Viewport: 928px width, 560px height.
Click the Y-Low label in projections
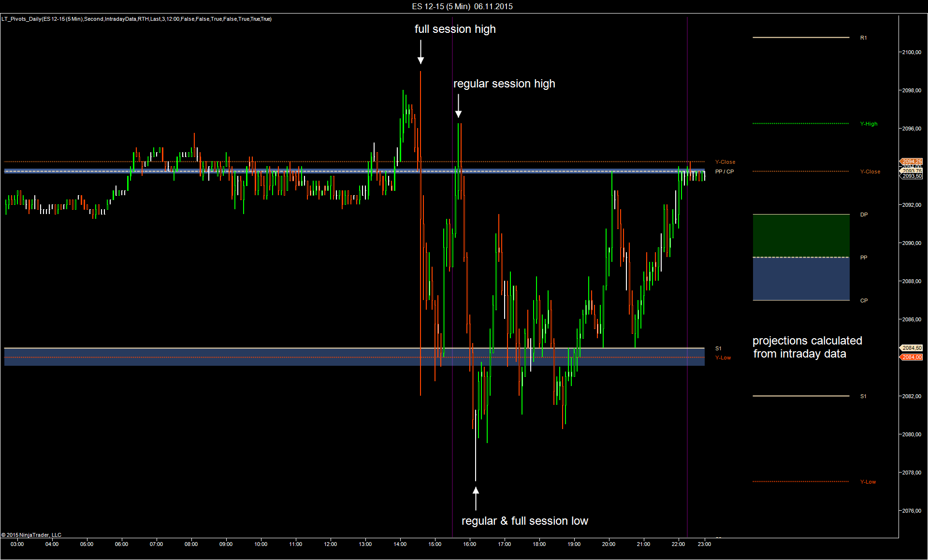pyautogui.click(x=868, y=482)
